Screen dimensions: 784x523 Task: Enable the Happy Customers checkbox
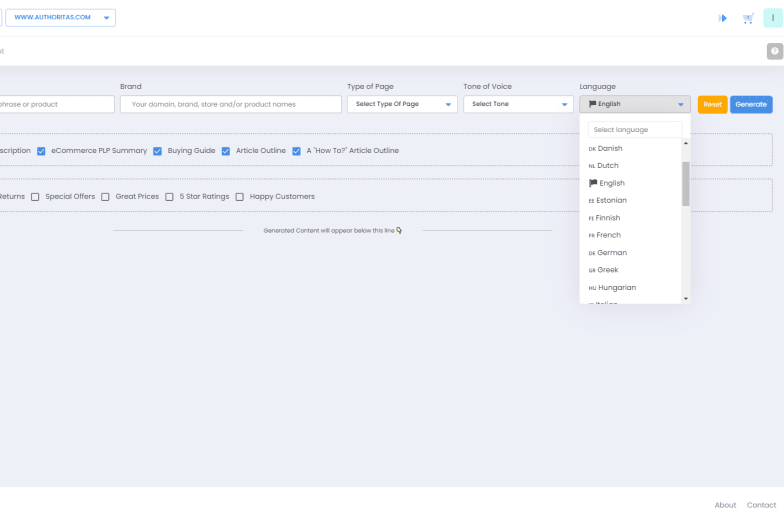tap(240, 197)
